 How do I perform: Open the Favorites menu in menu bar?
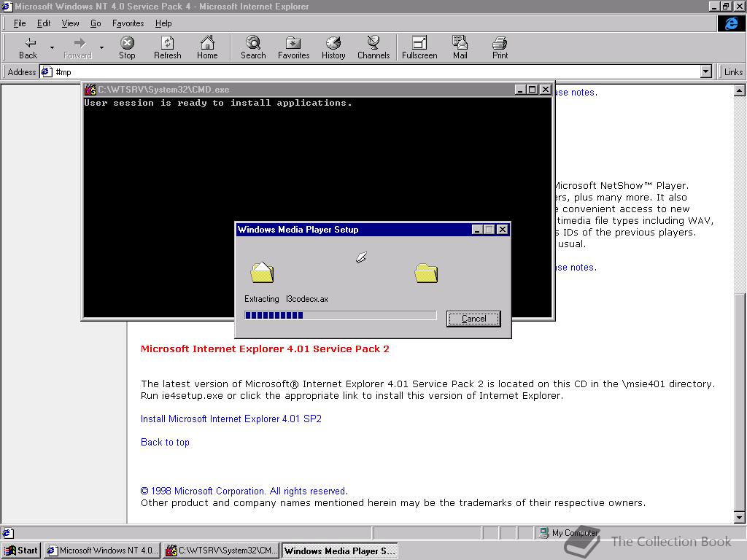[x=128, y=23]
